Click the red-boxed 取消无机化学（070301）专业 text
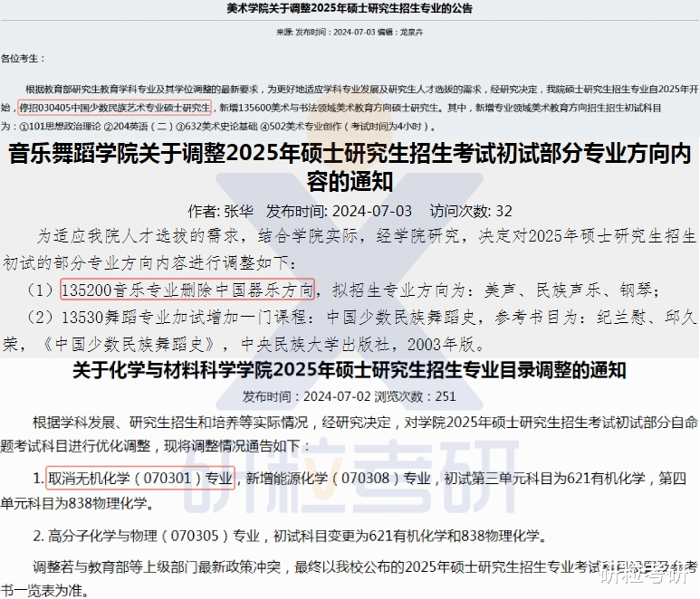This screenshot has height=599, width=700. [x=140, y=478]
